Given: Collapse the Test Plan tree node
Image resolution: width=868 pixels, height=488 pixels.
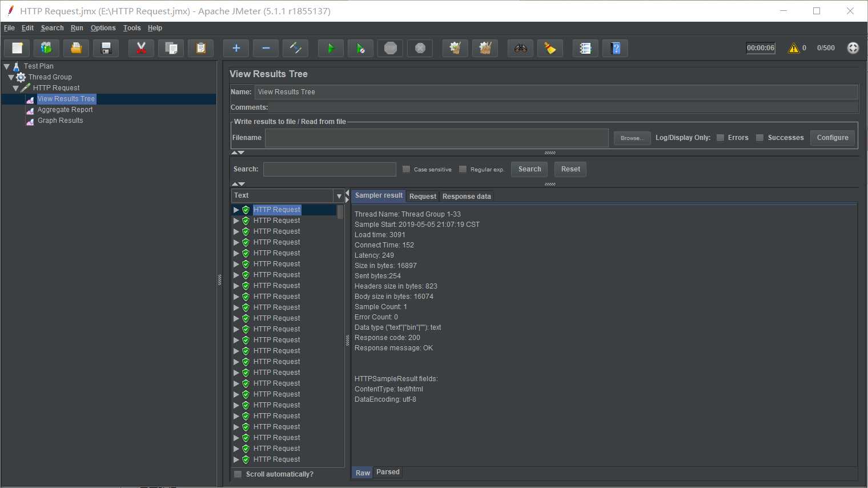Looking at the screenshot, I should [x=7, y=66].
